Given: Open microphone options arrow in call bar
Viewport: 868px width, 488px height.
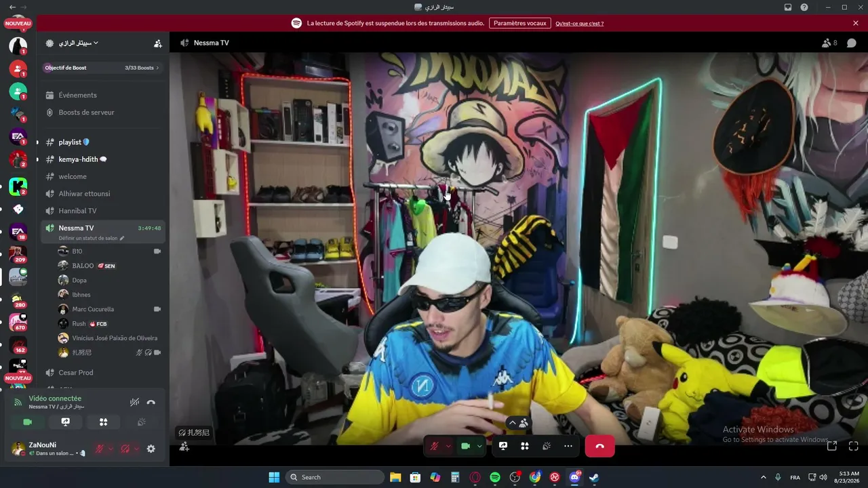Looking at the screenshot, I should click(448, 446).
